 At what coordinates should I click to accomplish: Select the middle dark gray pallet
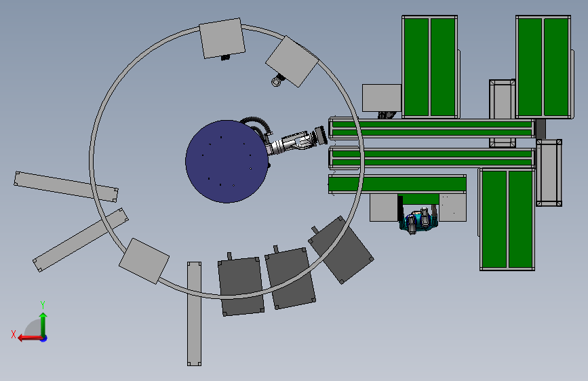(290, 278)
